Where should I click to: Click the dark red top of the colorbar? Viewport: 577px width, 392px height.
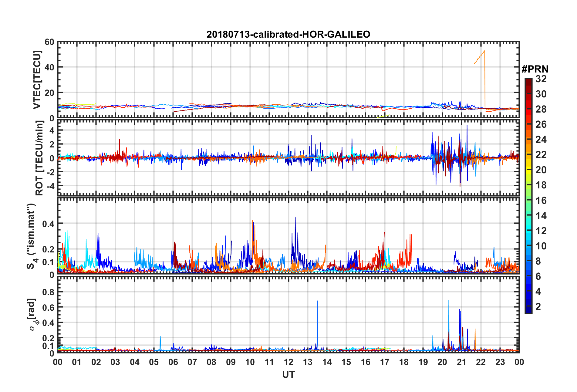point(528,83)
